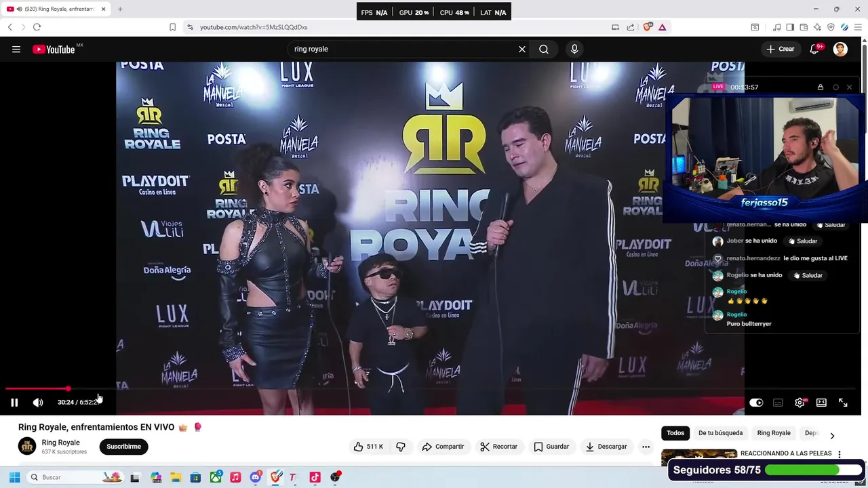Open the Brave playlist music-note icon
This screenshot has height=488, width=868.
[776, 27]
